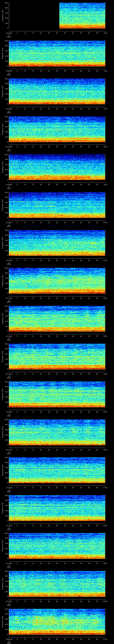Click inside the spectrogram starting at 19:10:00
This screenshot has width=114, height=644.
[x=57, y=243]
